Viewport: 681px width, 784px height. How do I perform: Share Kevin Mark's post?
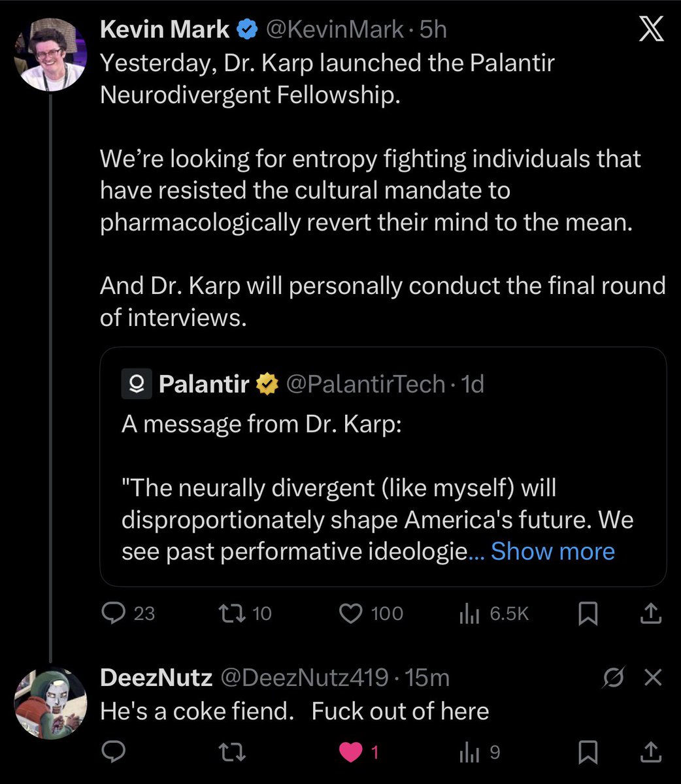click(650, 613)
